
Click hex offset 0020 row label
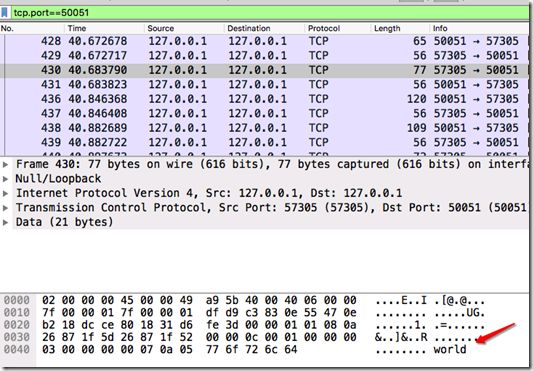click(x=16, y=325)
